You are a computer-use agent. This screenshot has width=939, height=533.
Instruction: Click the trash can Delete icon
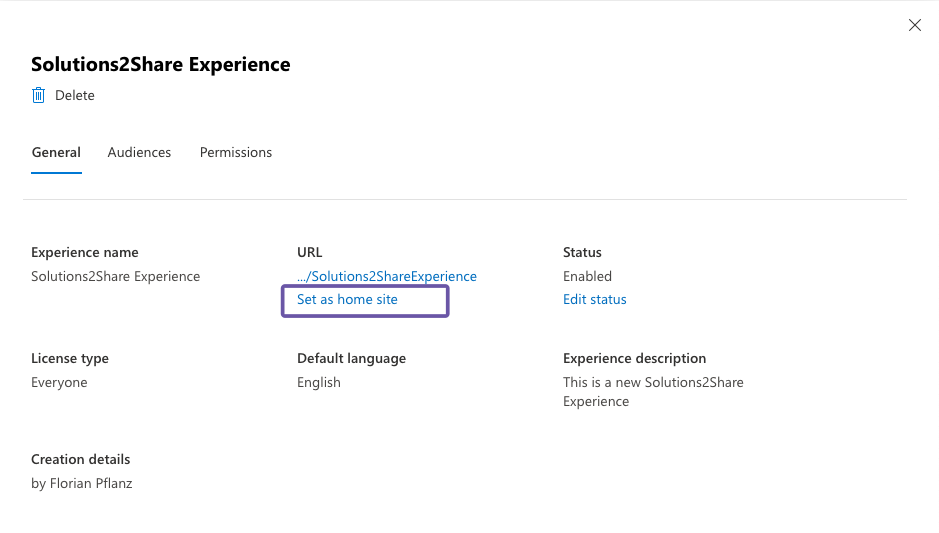(x=38, y=95)
